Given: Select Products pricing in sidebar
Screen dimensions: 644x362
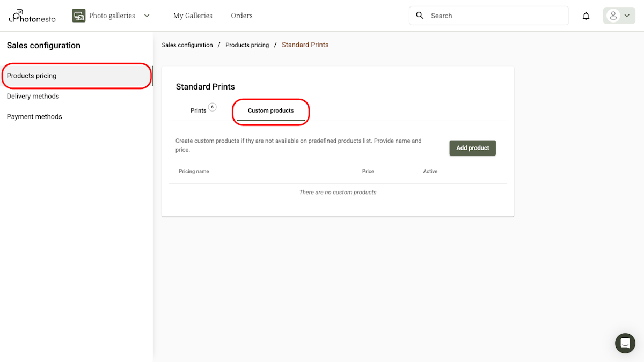Looking at the screenshot, I should coord(32,76).
